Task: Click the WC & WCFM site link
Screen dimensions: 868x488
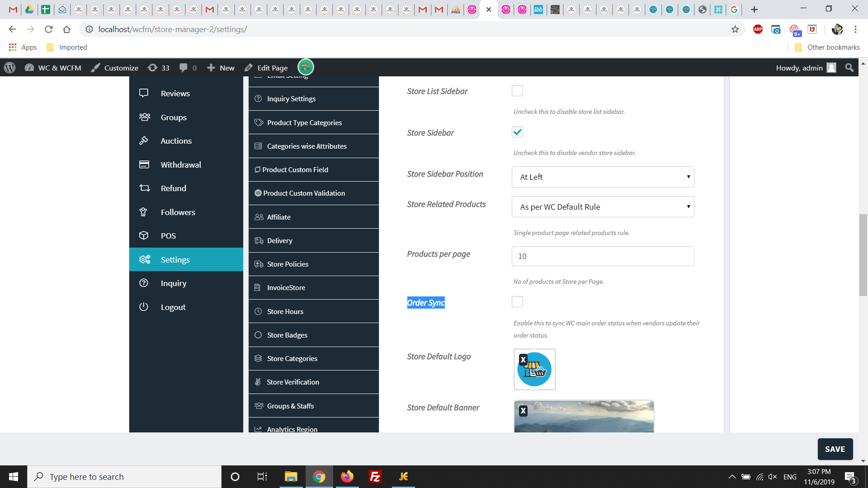Action: [53, 68]
